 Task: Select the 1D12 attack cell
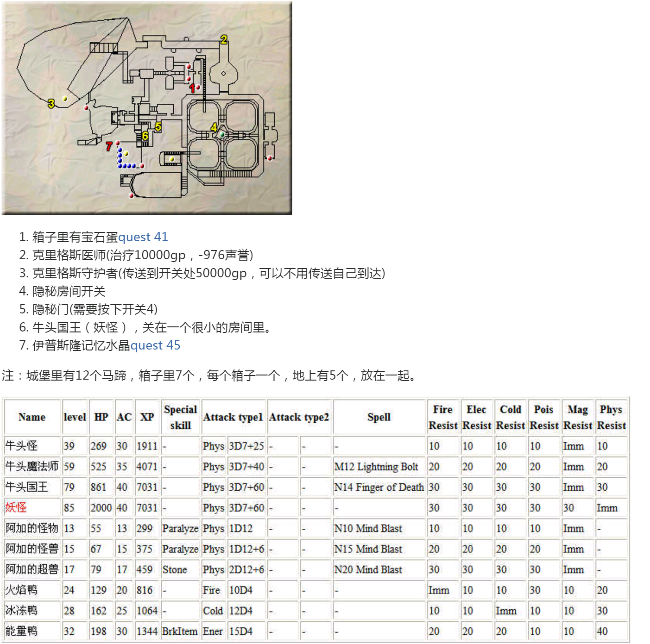click(246, 528)
